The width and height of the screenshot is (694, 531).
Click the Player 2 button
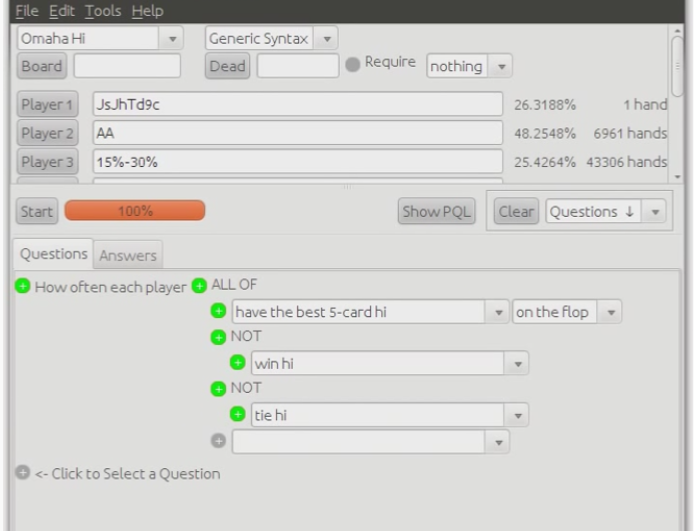pos(47,133)
